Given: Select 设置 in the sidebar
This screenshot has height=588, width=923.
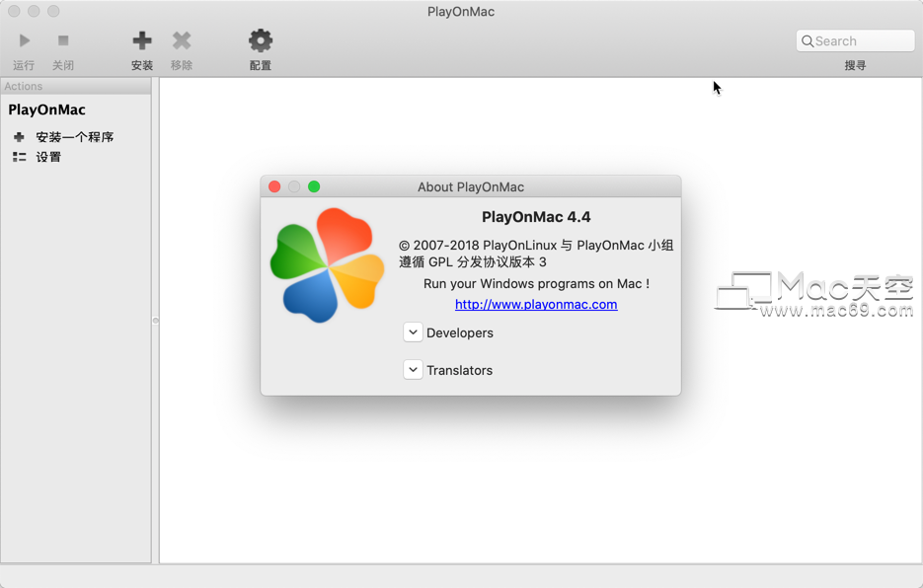Looking at the screenshot, I should (48, 157).
